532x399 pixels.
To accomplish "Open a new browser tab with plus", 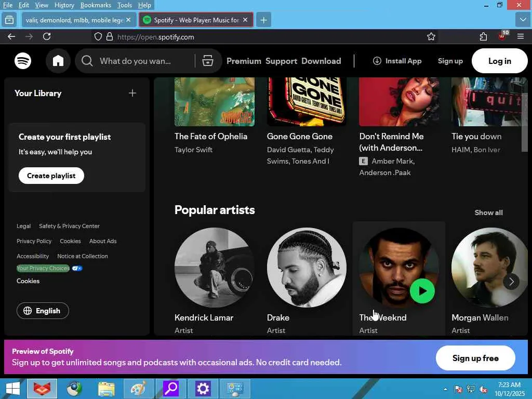I will pos(263,20).
